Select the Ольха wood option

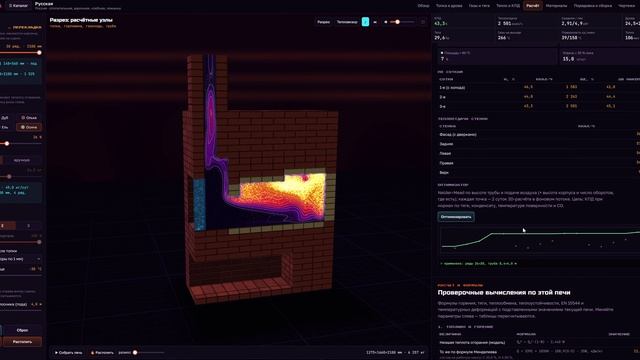[29, 118]
